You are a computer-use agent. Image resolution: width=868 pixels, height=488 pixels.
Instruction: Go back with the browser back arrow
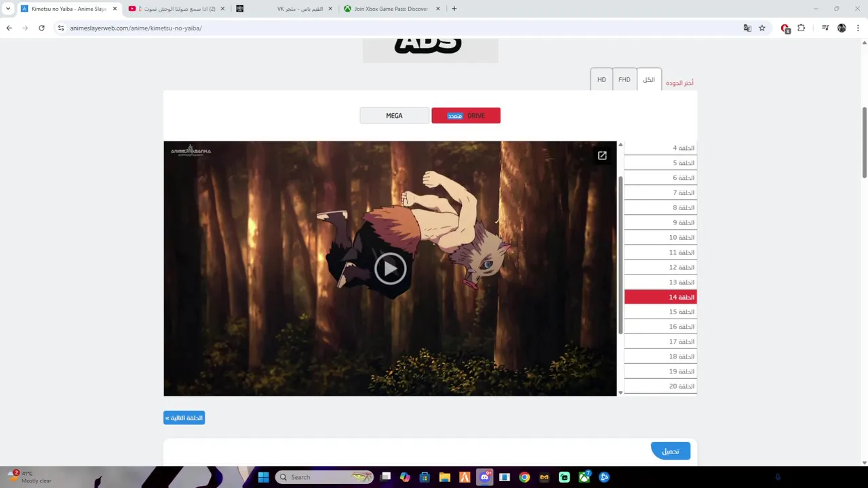click(x=9, y=28)
